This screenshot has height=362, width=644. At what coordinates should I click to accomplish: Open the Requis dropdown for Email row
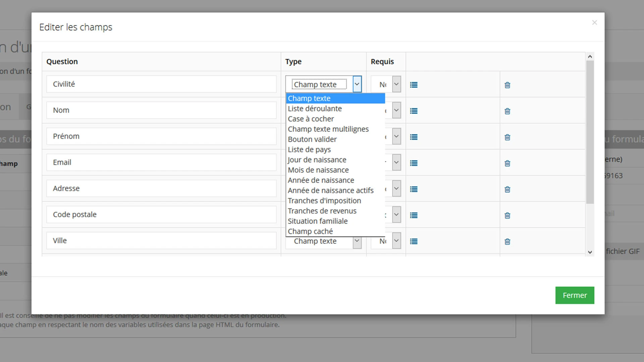[x=396, y=163]
